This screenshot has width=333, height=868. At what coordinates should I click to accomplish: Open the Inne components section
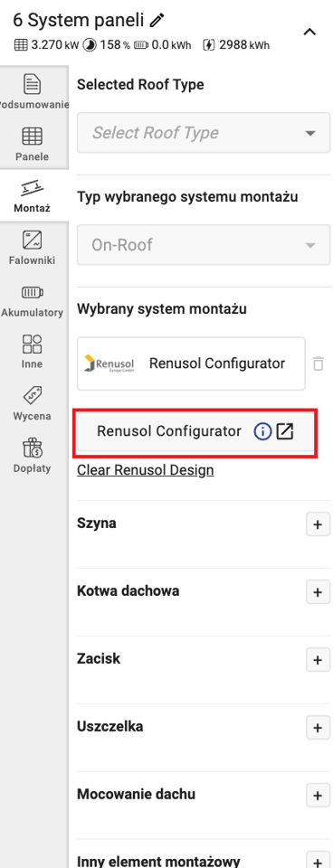33,352
